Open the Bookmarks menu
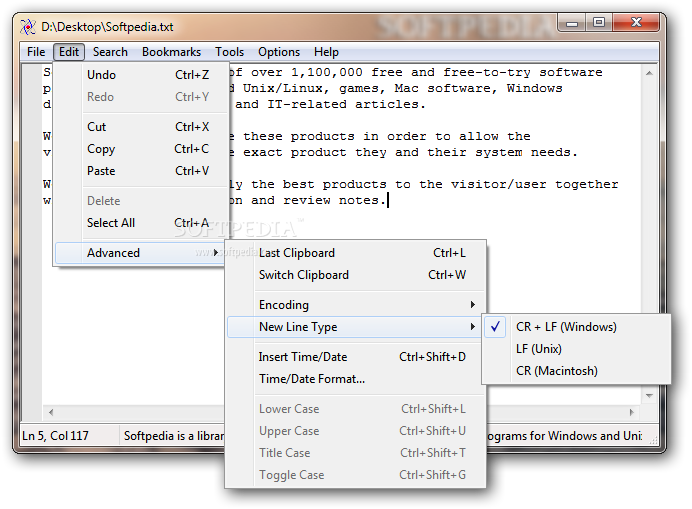This screenshot has width=692, height=509. click(171, 52)
